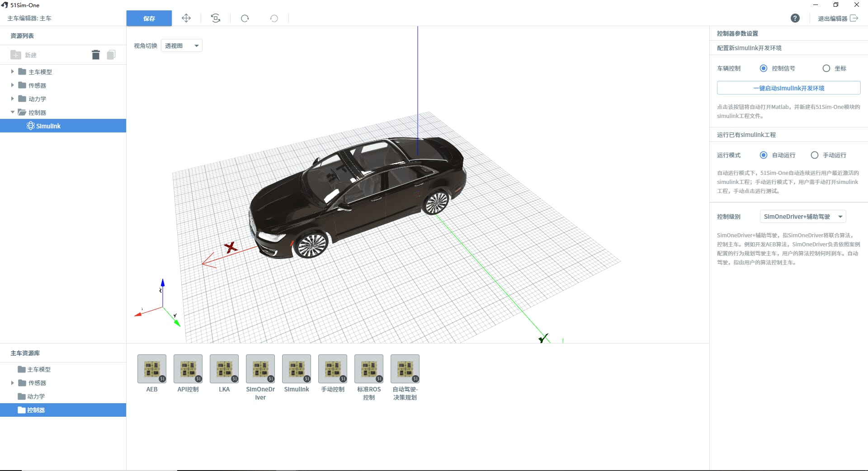This screenshot has height=471, width=868.
Task: Open the help question mark icon
Action: (x=795, y=18)
